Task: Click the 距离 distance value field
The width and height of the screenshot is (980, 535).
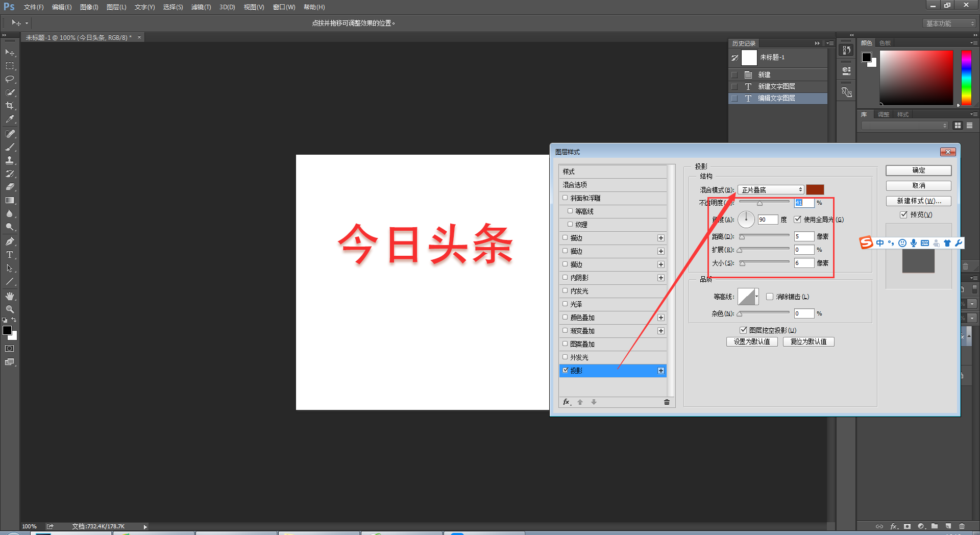Action: [x=804, y=236]
